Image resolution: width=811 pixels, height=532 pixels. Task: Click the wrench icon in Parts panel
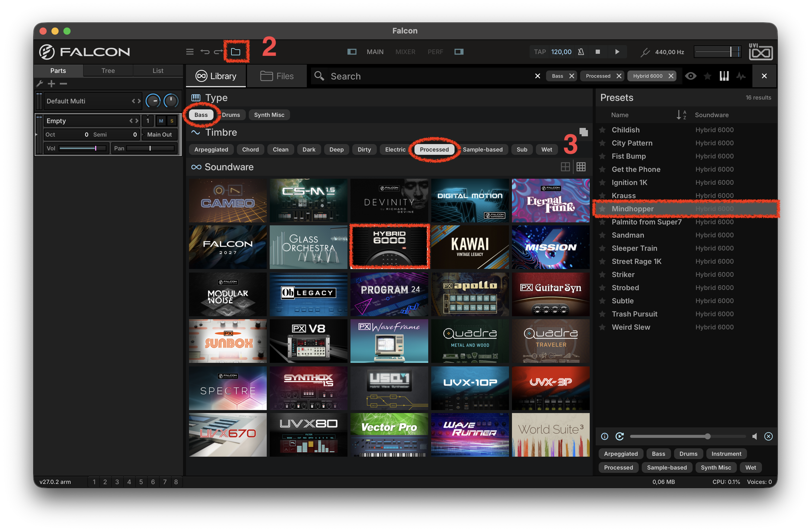click(x=39, y=83)
